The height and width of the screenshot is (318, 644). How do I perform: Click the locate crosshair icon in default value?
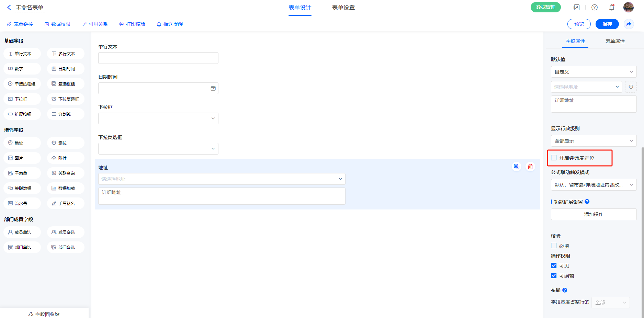[631, 87]
